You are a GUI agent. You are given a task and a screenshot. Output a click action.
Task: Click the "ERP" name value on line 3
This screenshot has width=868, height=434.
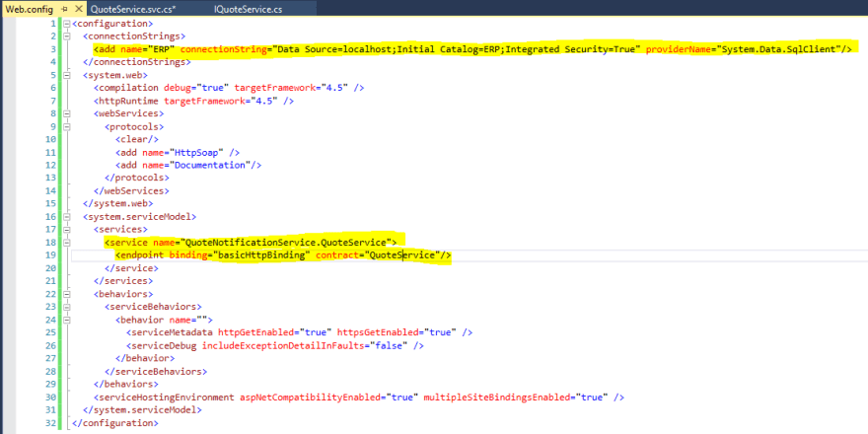(160, 49)
